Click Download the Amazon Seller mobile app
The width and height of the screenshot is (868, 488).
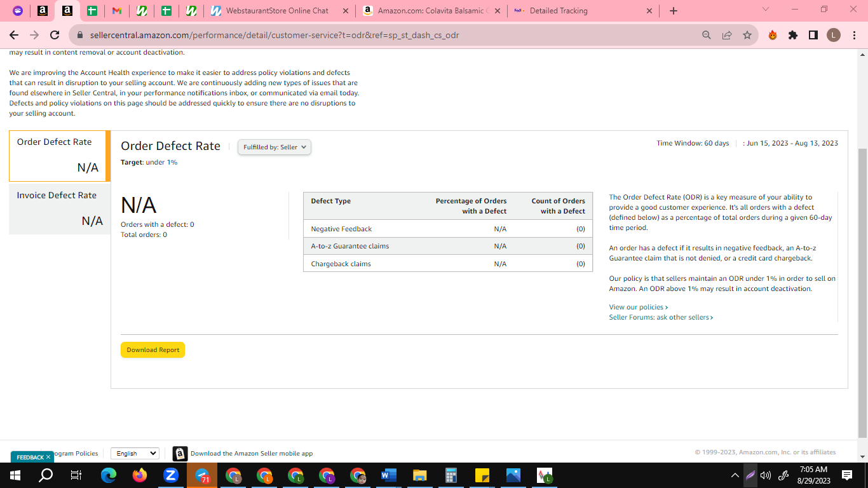point(252,453)
